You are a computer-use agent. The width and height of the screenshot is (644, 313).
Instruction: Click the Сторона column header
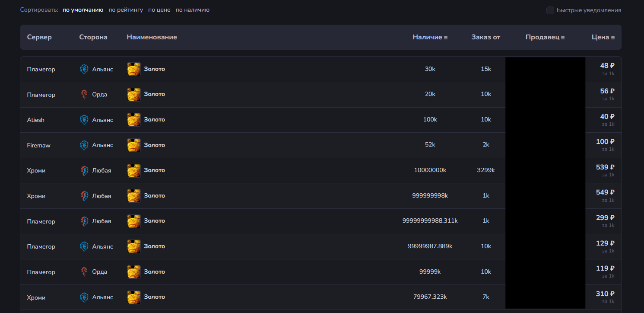pos(93,37)
